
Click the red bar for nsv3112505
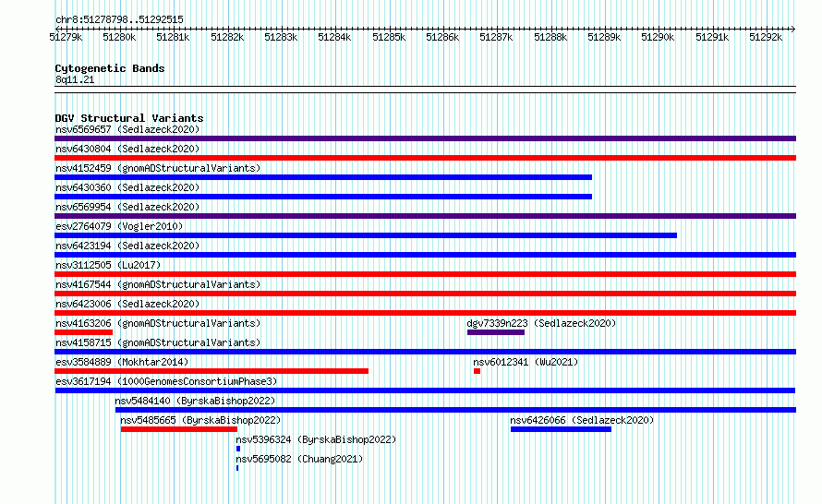tap(425, 274)
